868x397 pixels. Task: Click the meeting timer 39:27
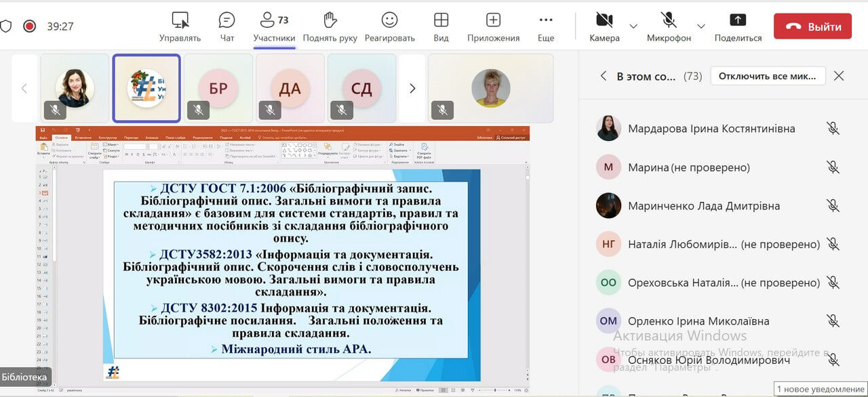click(x=60, y=26)
